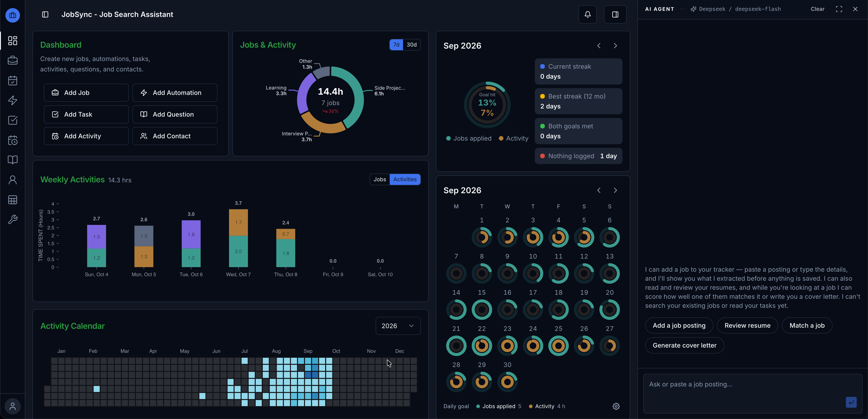This screenshot has width=868, height=419.
Task: Select September 22 progress ring in calendar
Action: coord(481,346)
